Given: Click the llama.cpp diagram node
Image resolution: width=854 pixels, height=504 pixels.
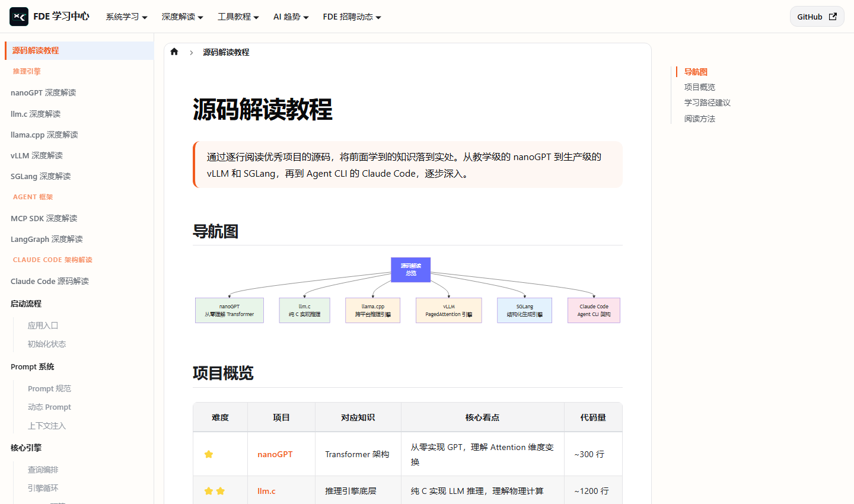Looking at the screenshot, I should (373, 310).
